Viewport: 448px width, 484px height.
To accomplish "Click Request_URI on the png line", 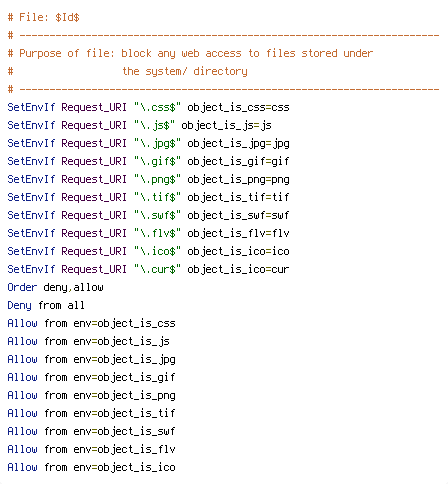I will pyautogui.click(x=94, y=179).
